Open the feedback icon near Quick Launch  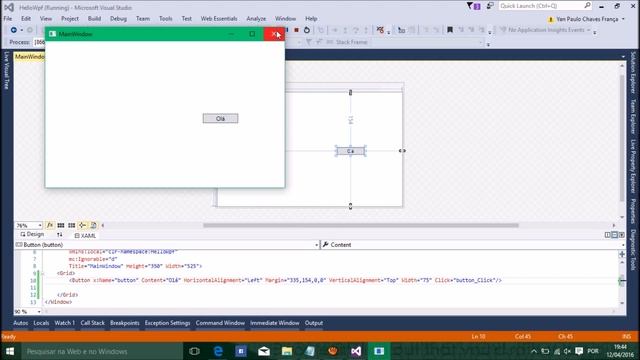coord(490,6)
